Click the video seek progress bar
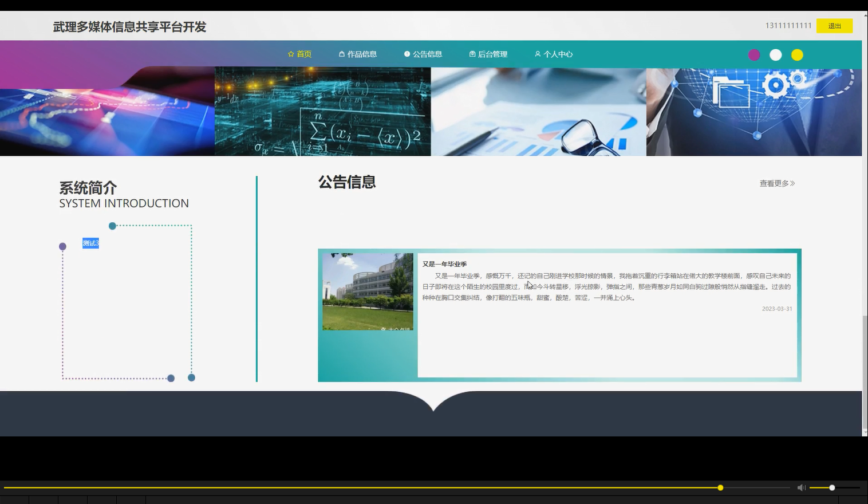Screen dimensions: 868x504 point(401,487)
